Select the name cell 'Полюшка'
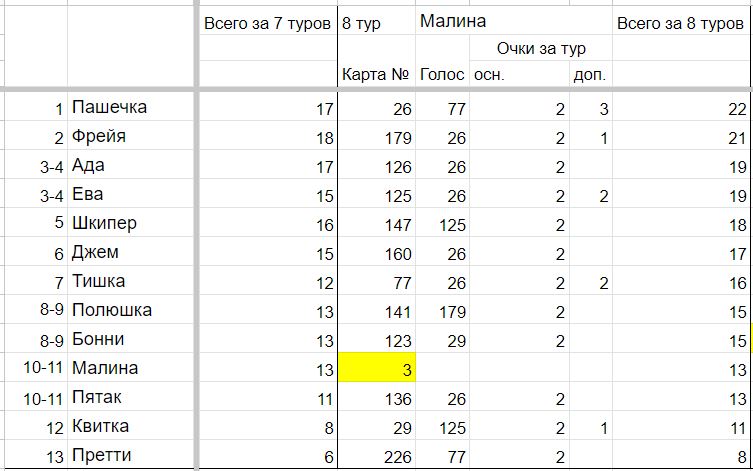Image resolution: width=753 pixels, height=471 pixels. coord(130,310)
